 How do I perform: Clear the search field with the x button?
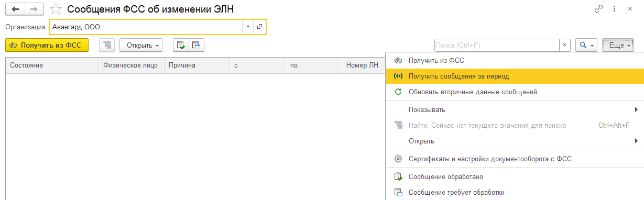point(565,46)
